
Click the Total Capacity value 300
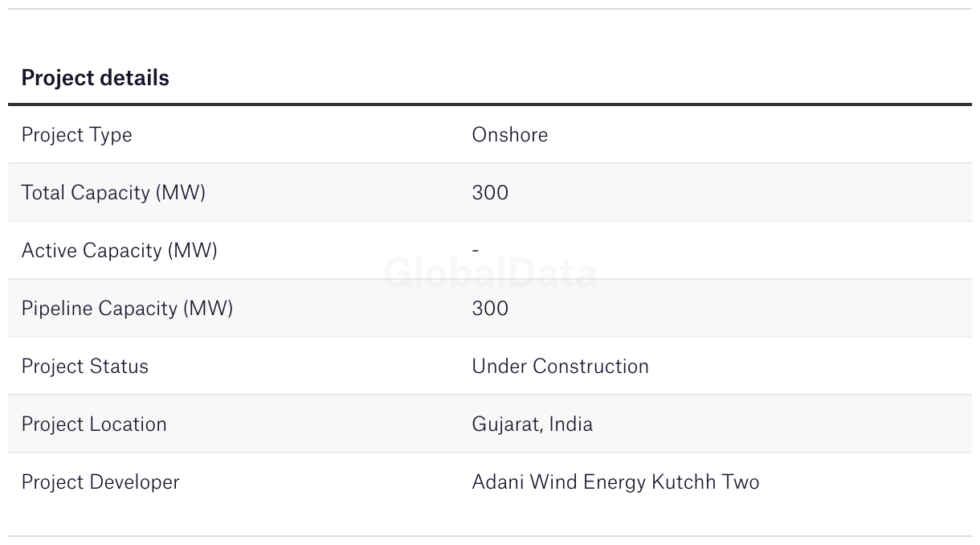(x=490, y=192)
